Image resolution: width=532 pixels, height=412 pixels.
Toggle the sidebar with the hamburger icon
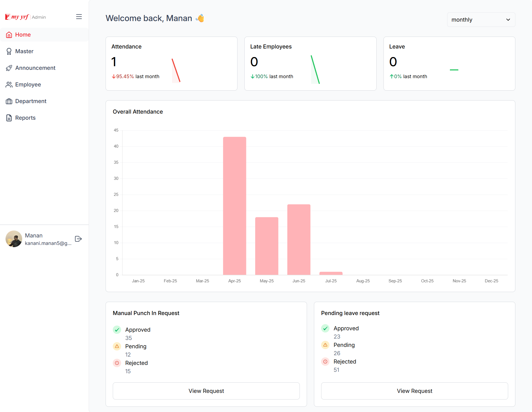point(79,17)
